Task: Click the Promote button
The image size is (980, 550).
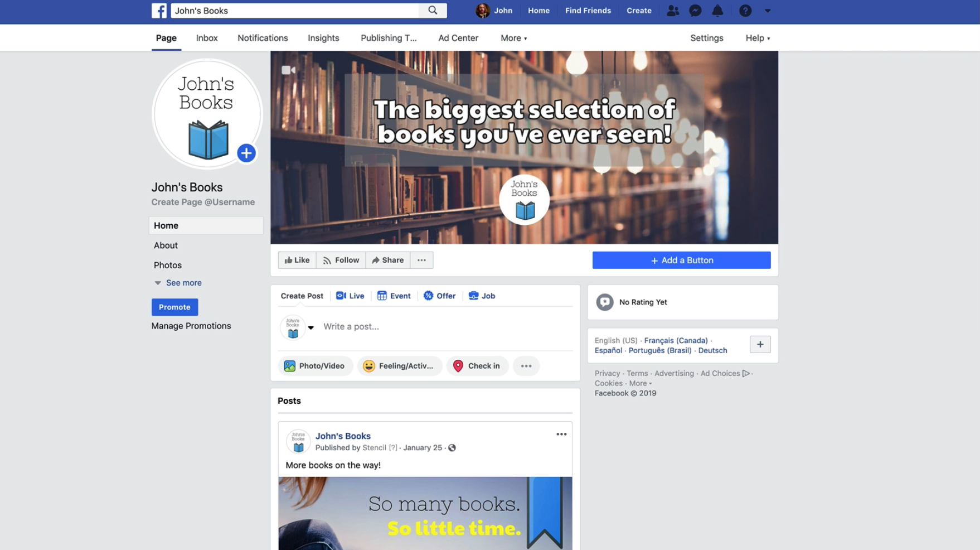Action: pyautogui.click(x=174, y=307)
